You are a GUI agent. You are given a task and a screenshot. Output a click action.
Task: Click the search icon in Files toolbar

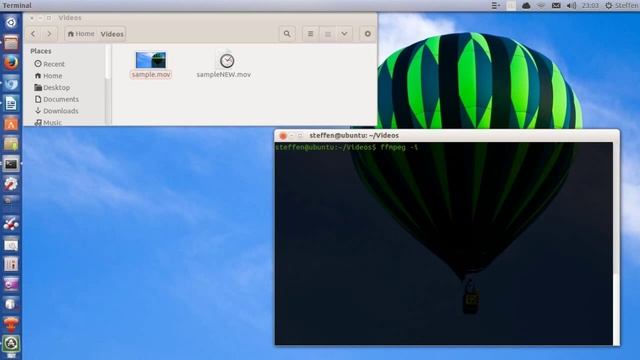[287, 34]
